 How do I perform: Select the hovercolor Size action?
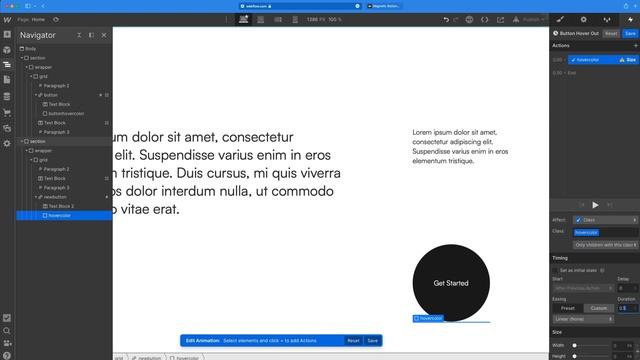pos(603,60)
